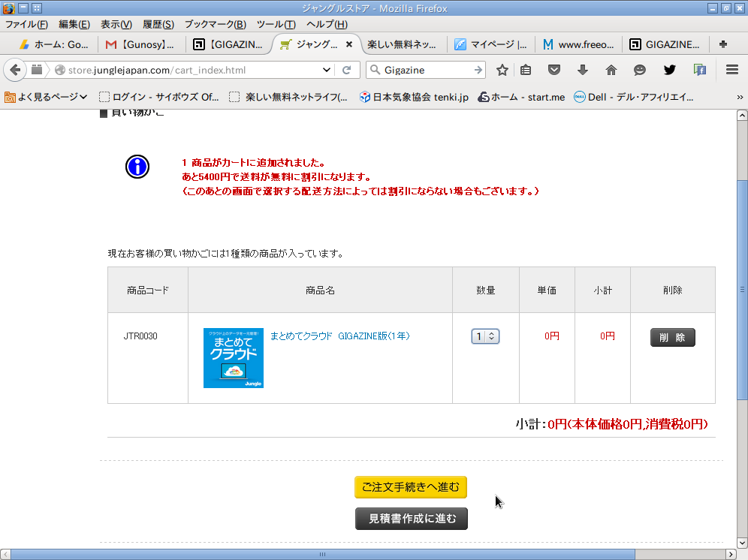The width and height of the screenshot is (748, 560).
Task: Switch to the ホーム: Go... tab
Action: click(x=53, y=44)
